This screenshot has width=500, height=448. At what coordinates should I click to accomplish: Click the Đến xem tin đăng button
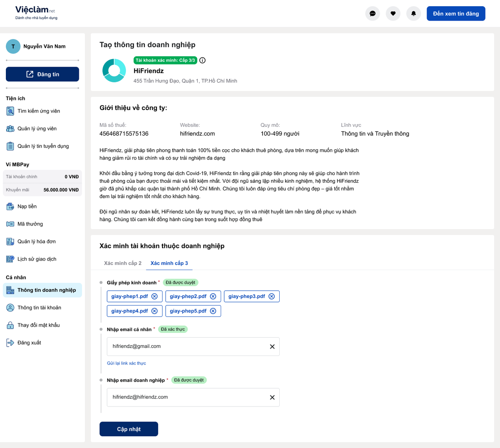[456, 14]
